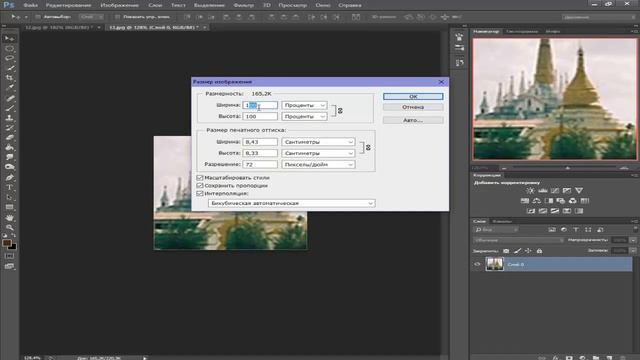
Task: Switch to second tab in Navigator panel
Action: coord(522,31)
